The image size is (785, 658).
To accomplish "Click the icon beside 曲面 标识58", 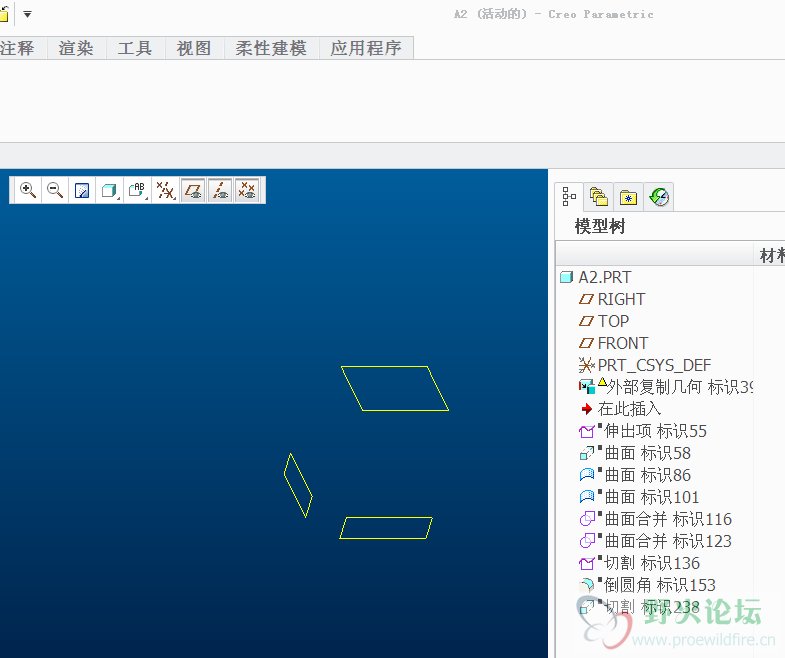I will [x=586, y=453].
